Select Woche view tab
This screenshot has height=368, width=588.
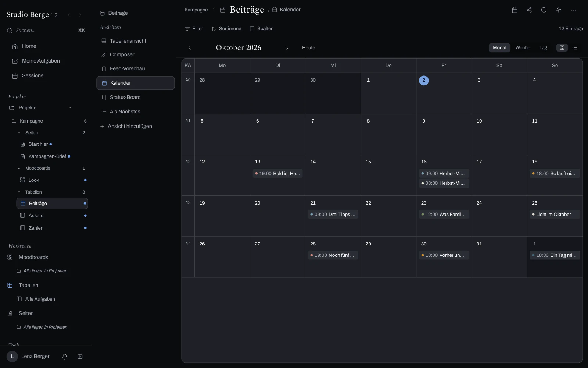(x=523, y=48)
